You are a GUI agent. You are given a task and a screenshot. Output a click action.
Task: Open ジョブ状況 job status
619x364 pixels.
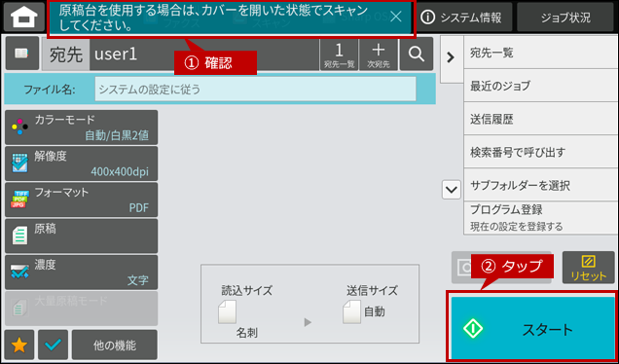coord(566,18)
